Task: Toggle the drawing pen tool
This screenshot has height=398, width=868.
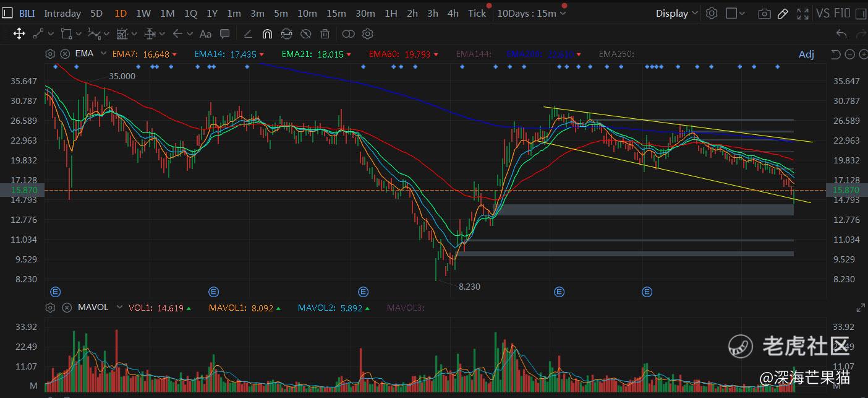Action: point(783,13)
